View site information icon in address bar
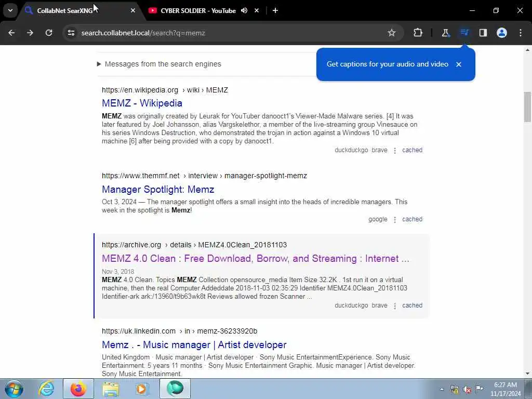Image resolution: width=532 pixels, height=399 pixels. [71, 33]
